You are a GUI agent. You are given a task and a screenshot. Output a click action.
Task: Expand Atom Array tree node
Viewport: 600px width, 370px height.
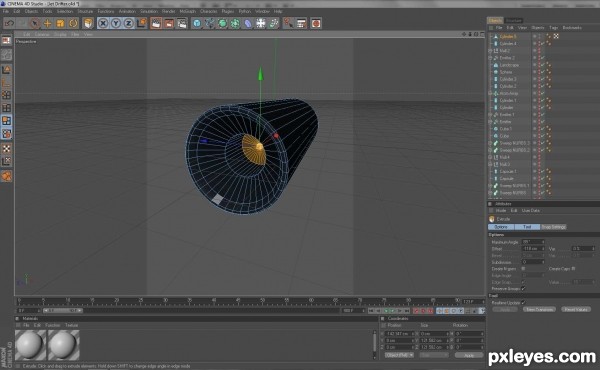click(491, 93)
